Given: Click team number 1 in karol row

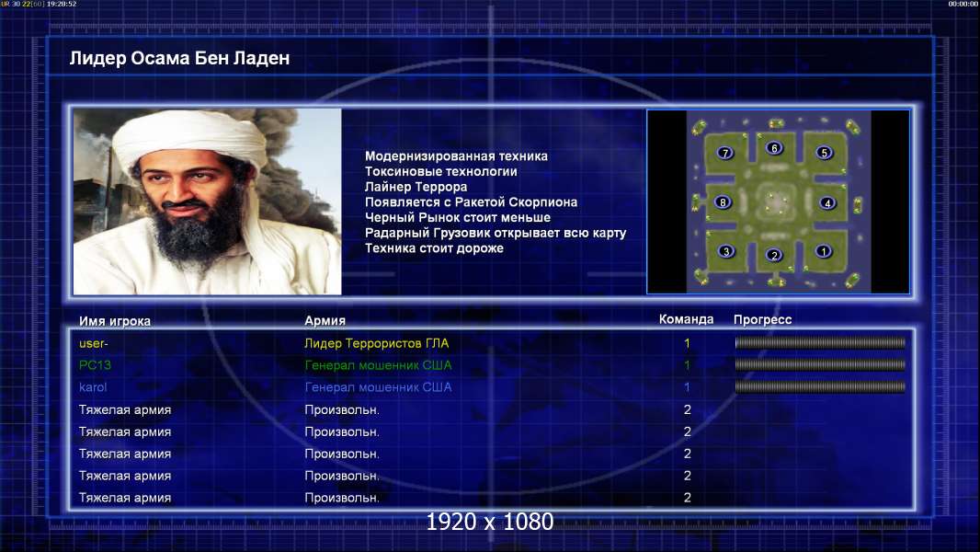Looking at the screenshot, I should [687, 387].
